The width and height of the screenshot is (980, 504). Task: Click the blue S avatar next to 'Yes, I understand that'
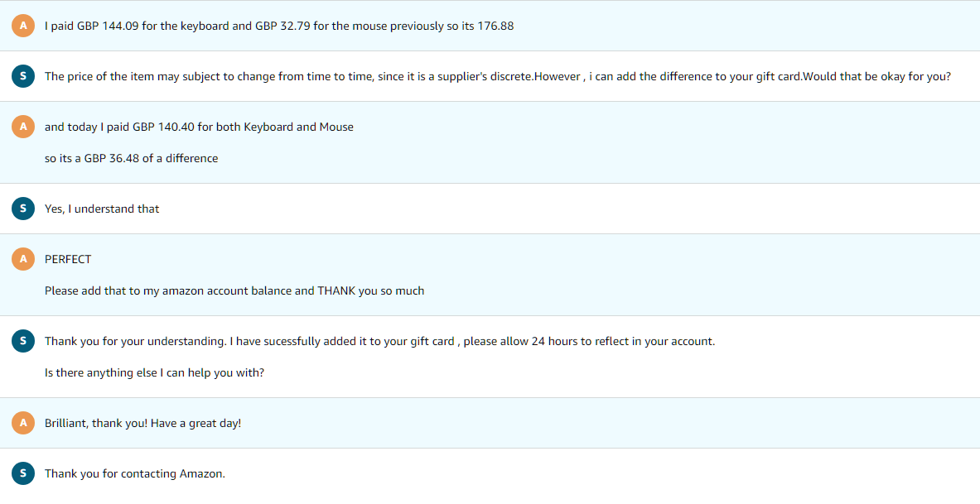tap(23, 209)
